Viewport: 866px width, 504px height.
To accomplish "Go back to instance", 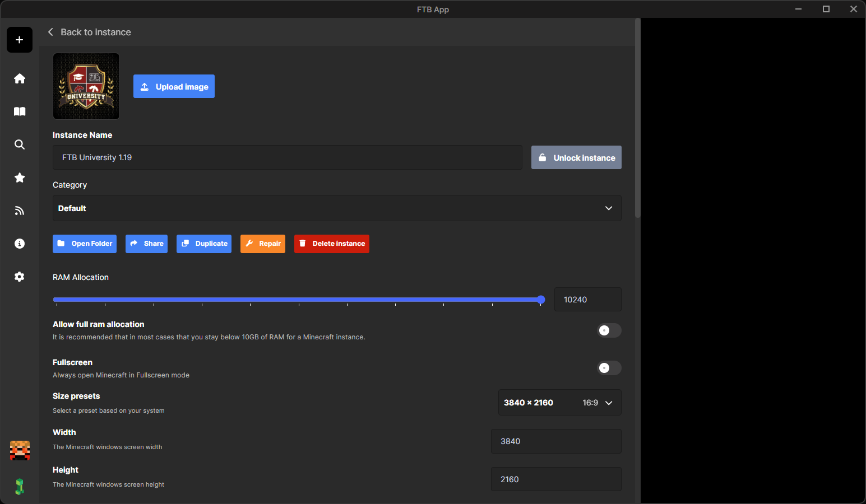I will tap(90, 32).
